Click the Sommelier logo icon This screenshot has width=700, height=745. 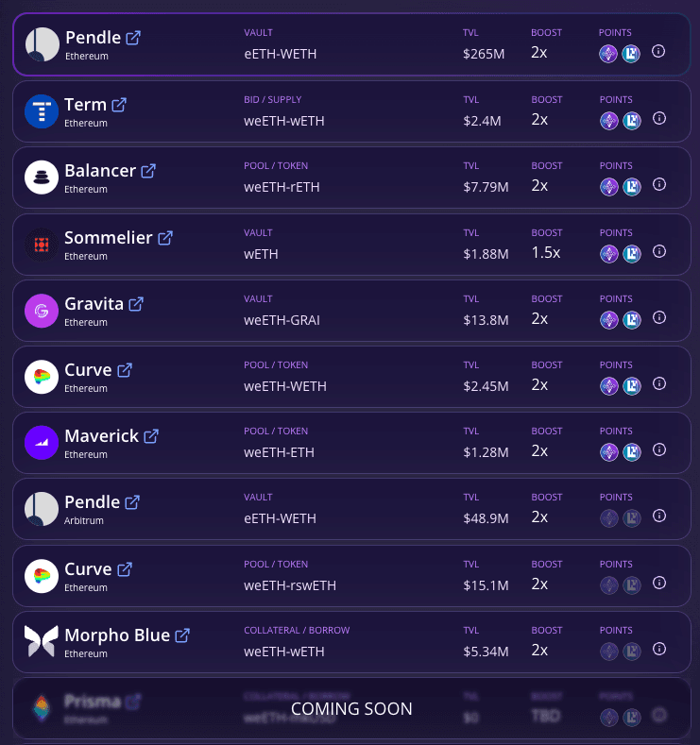[x=42, y=245]
